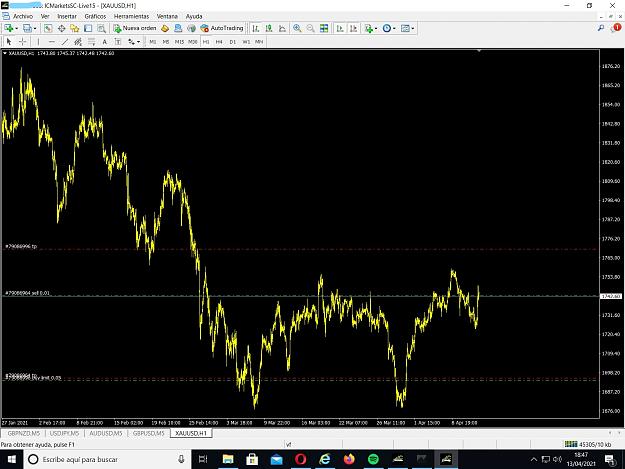Launch MetaEditor with the yellow icon
Image resolution: width=625 pixels, height=469 pixels.
click(165, 28)
